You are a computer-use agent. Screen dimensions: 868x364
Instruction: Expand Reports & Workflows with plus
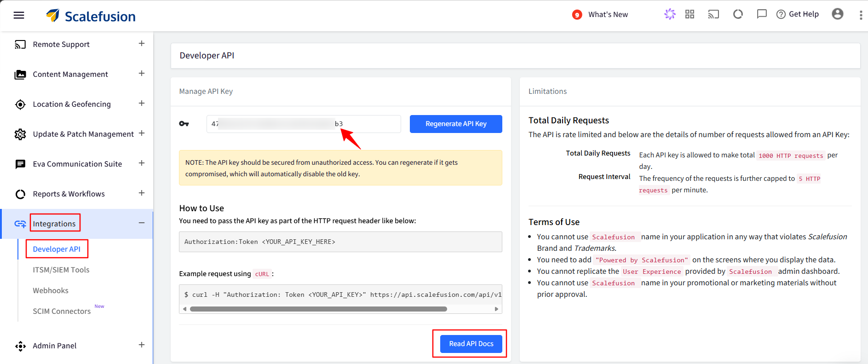click(142, 193)
